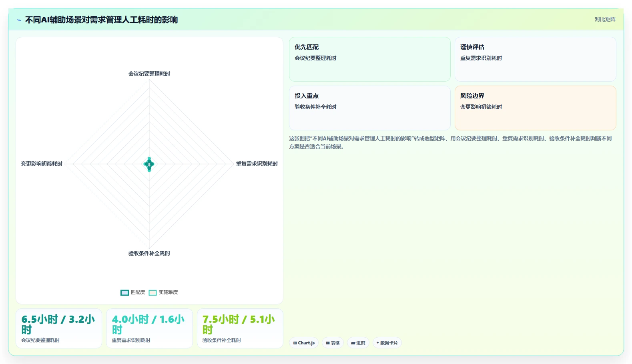Click 重复需求识别耗时 text in 谨慎评估 card
This screenshot has height=364, width=632.
pos(481,58)
